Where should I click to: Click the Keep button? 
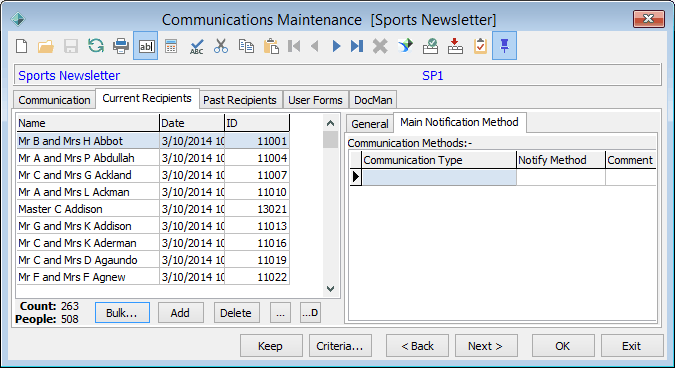coord(271,346)
